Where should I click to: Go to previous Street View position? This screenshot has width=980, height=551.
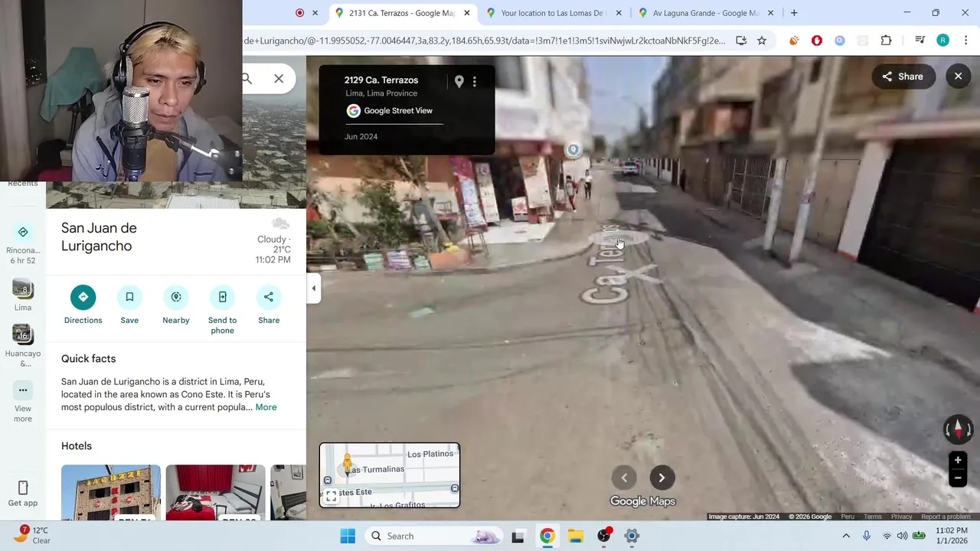(624, 478)
